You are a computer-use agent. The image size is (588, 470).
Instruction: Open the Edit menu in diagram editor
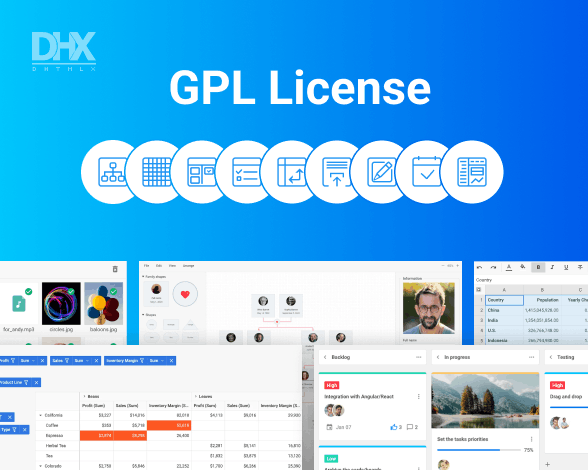(x=159, y=266)
